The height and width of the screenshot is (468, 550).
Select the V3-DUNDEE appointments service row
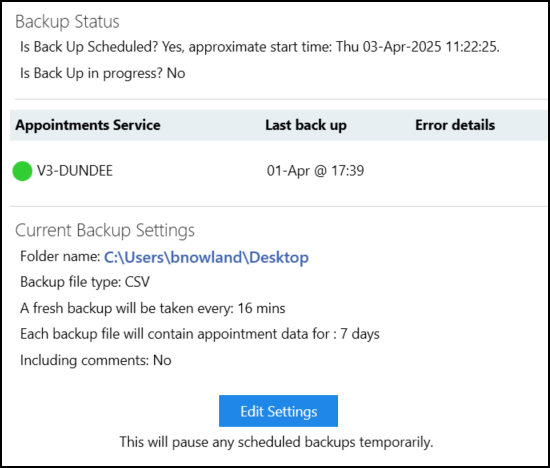click(279, 171)
